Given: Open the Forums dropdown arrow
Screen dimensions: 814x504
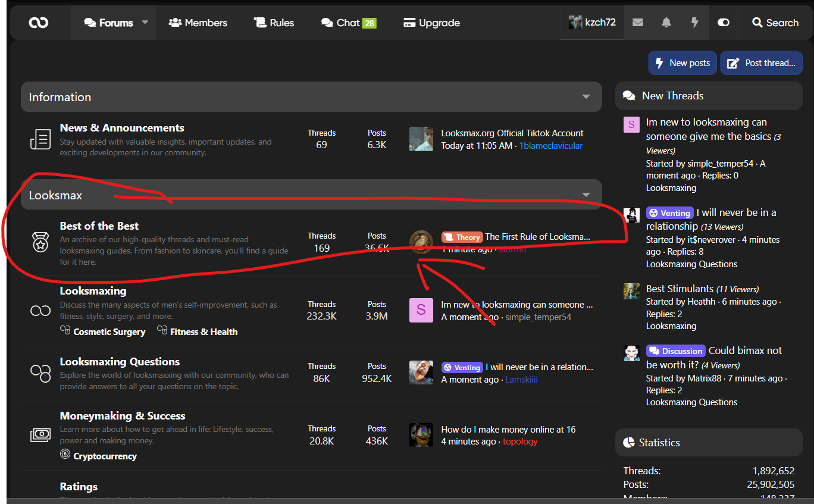Looking at the screenshot, I should click(x=145, y=23).
